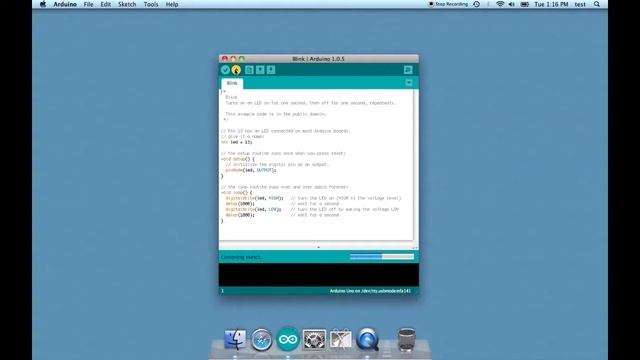This screenshot has width=640, height=360.
Task: Open a sketch using the toolbar icon
Action: 260,70
